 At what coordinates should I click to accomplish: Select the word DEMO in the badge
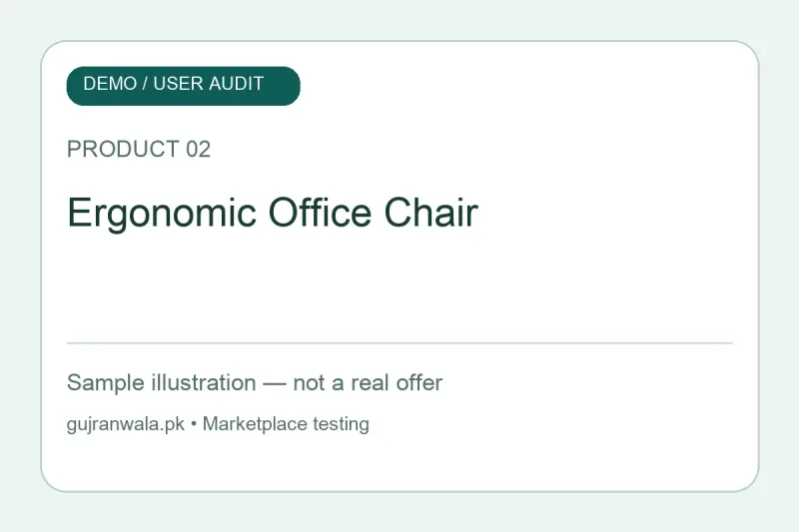[x=110, y=84]
